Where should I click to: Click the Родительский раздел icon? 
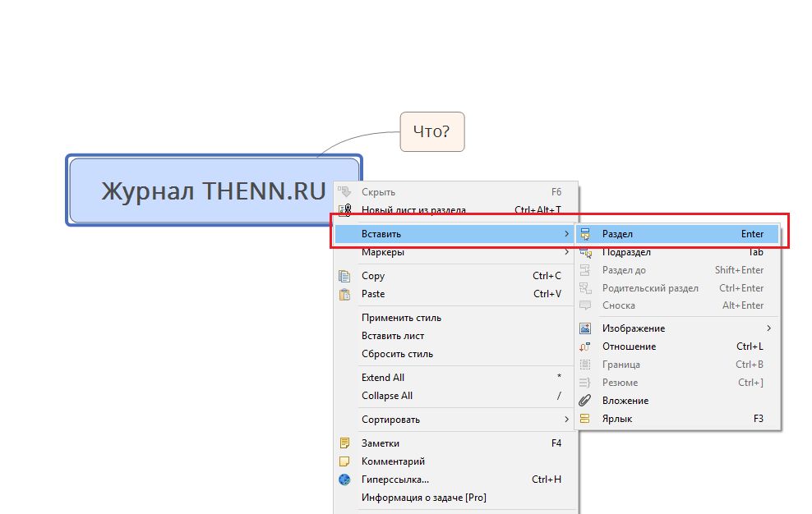(x=585, y=288)
